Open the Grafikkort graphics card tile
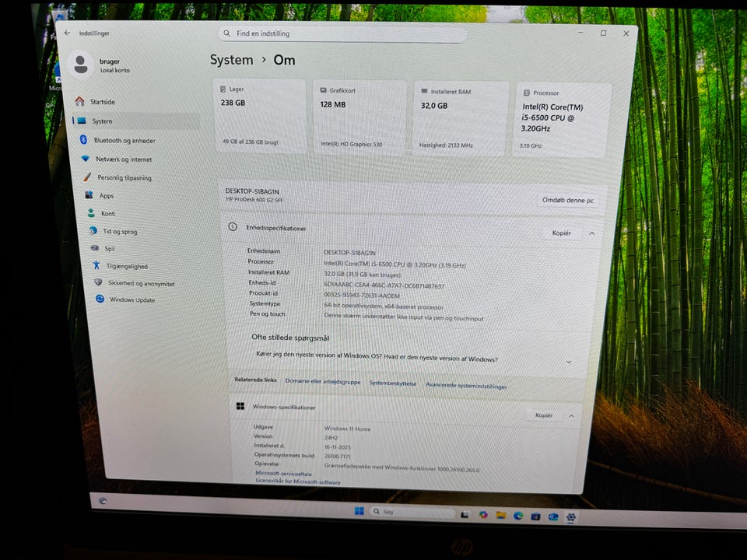Image resolution: width=747 pixels, height=560 pixels. pos(359,117)
